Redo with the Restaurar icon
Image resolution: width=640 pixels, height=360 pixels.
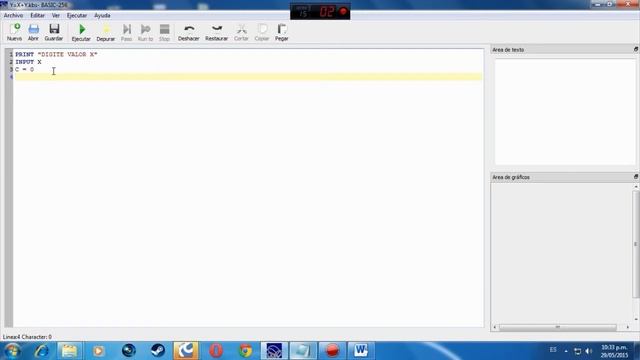coord(216,32)
